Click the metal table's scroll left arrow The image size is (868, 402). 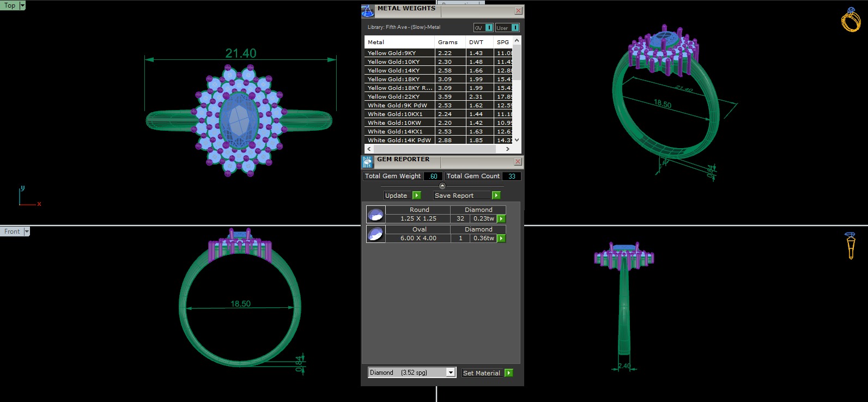[369, 149]
